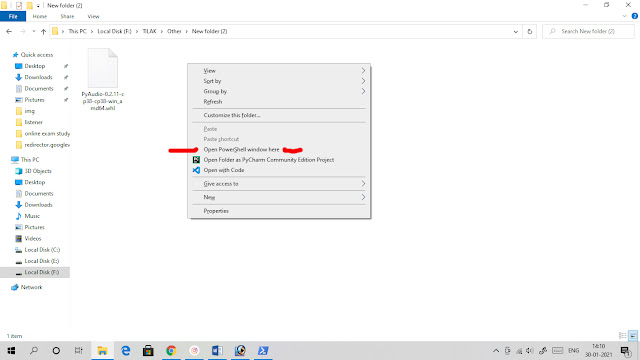This screenshot has width=640, height=360.
Task: Open Windows Start menu
Action: [11, 351]
